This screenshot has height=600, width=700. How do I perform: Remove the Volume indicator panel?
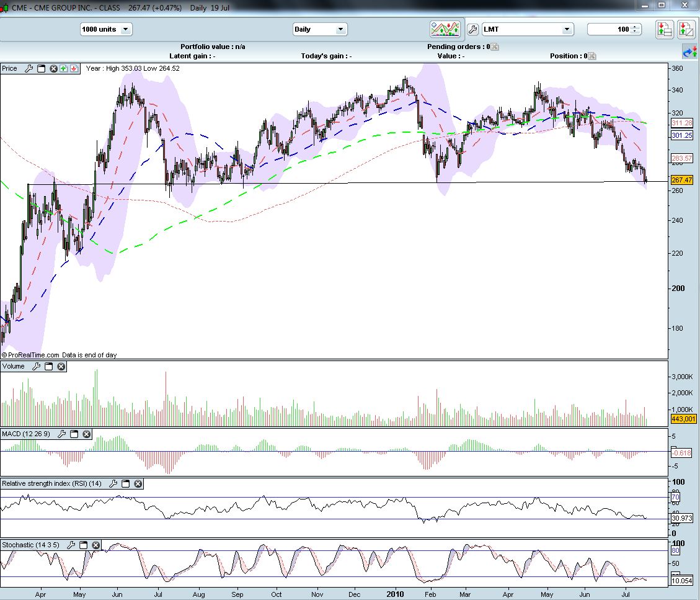[61, 366]
